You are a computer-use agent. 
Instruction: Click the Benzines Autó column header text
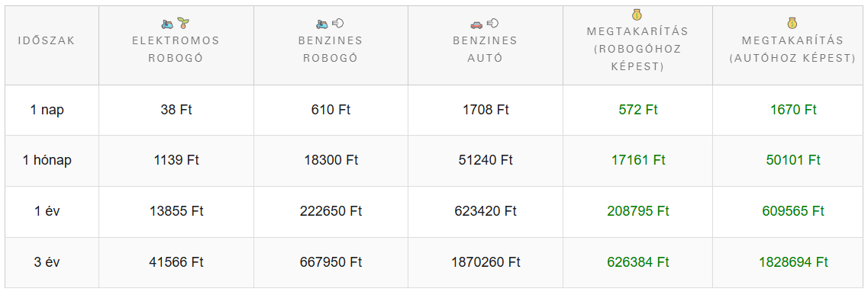(485, 49)
